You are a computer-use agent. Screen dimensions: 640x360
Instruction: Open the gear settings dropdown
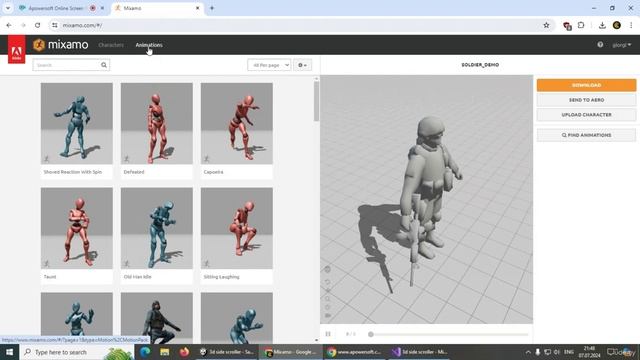(302, 65)
